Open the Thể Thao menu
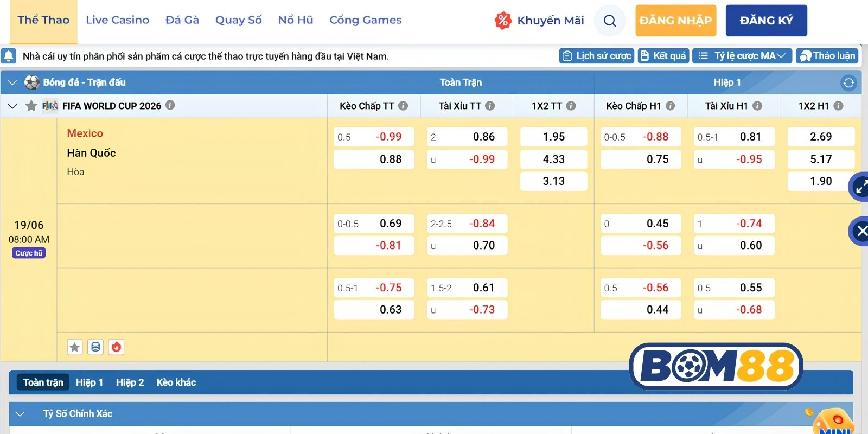868x434 pixels. pos(43,21)
